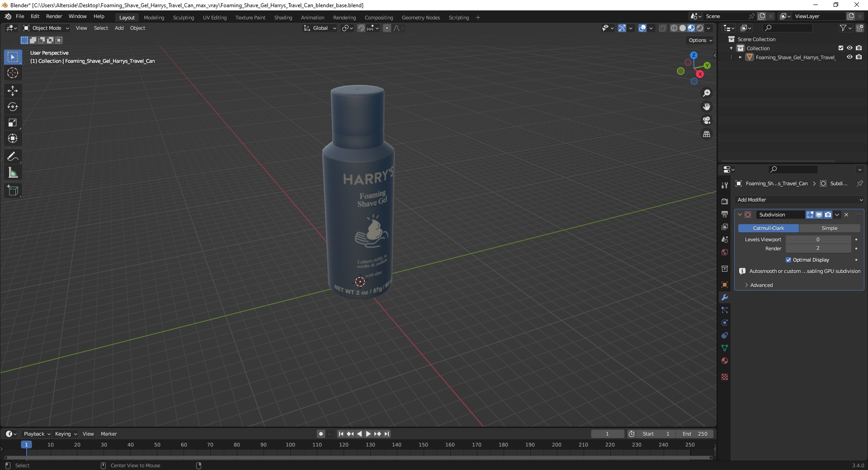
Task: Open the Render menu
Action: (x=54, y=16)
